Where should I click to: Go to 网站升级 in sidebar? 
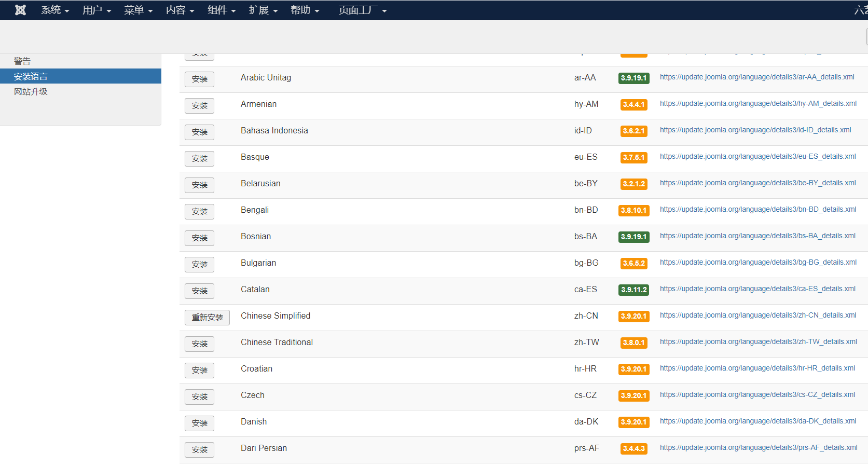point(31,91)
